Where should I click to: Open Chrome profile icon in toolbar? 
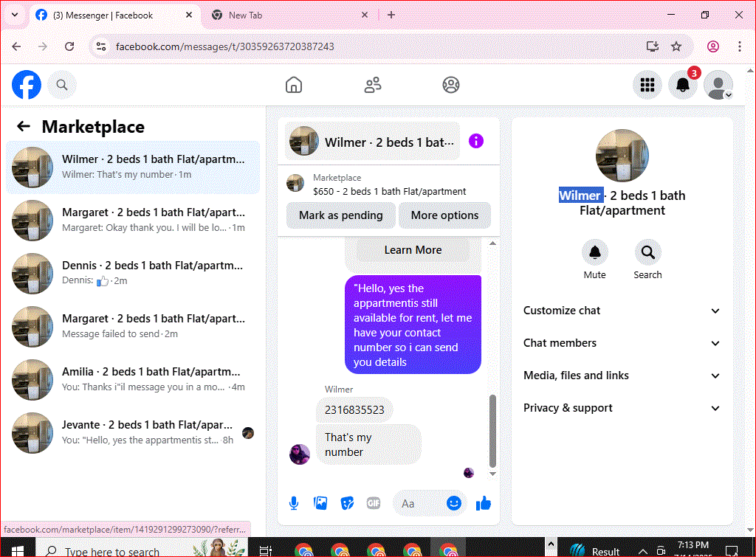point(713,46)
